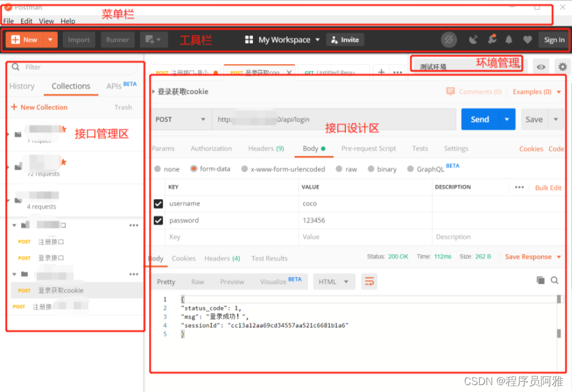The width and height of the screenshot is (572, 392).
Task: Click the Send button
Action: click(x=480, y=120)
